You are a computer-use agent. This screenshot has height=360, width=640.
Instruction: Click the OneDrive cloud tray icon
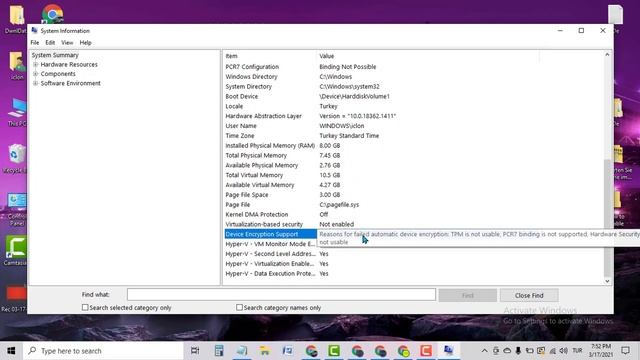(507, 351)
